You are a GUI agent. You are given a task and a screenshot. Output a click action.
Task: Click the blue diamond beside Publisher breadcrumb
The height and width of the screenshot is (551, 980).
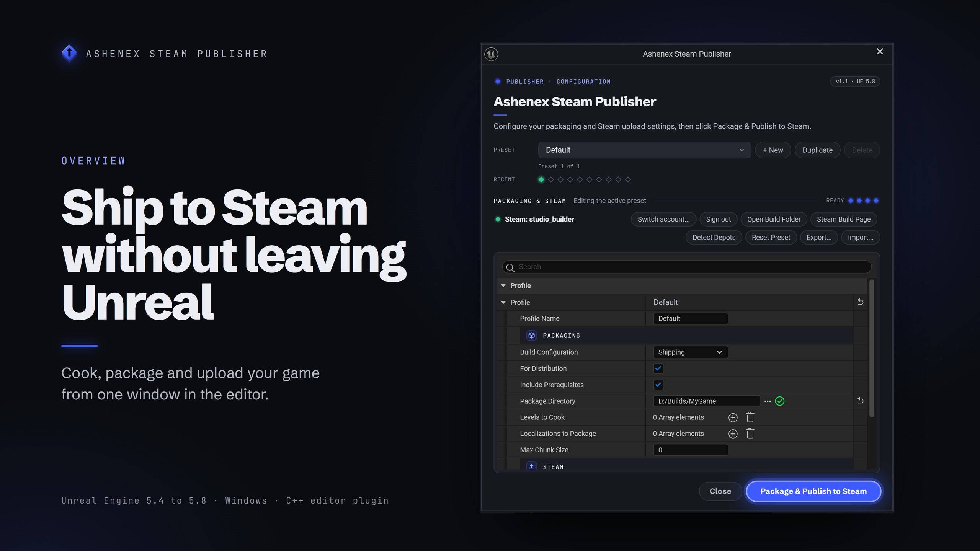pyautogui.click(x=498, y=82)
